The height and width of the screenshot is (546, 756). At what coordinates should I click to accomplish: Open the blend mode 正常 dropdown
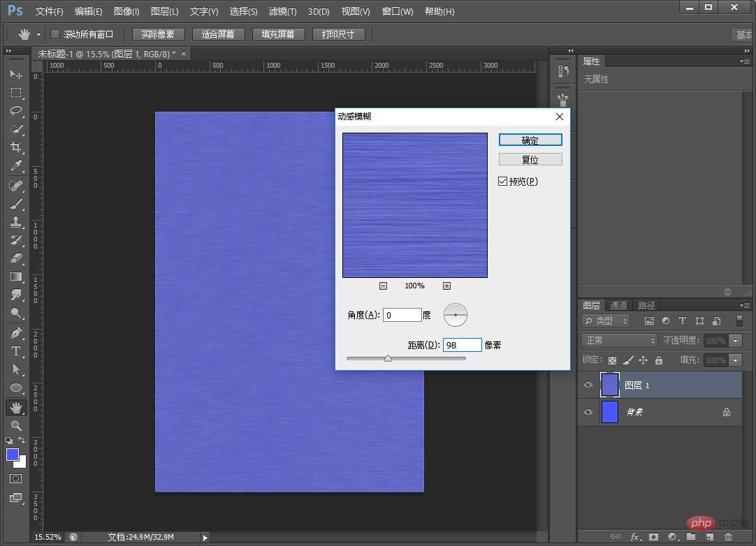[x=619, y=341]
